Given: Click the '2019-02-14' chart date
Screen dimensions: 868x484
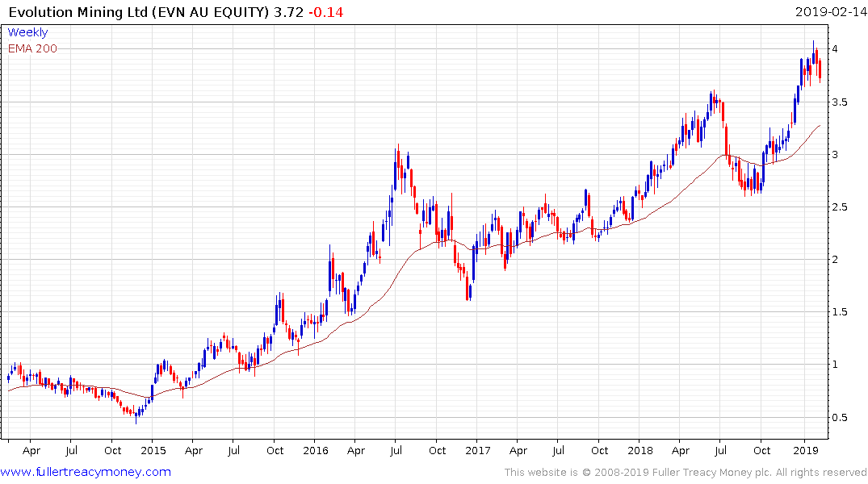Looking at the screenshot, I should [830, 11].
